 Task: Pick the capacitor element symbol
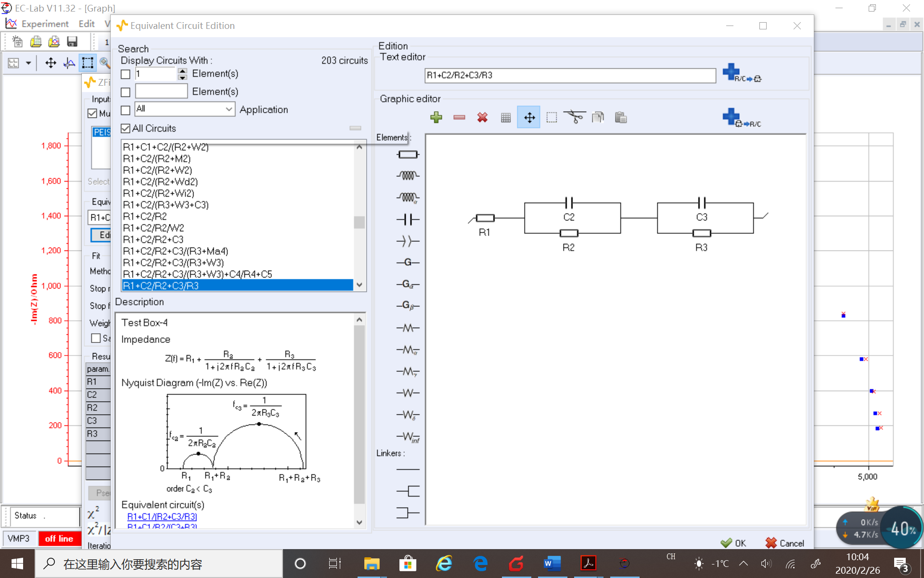(x=408, y=220)
